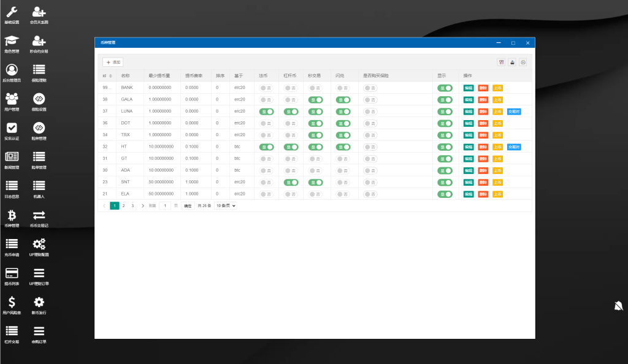Click the export table toolbar icon
Image resolution: width=628 pixels, height=364 pixels.
512,62
